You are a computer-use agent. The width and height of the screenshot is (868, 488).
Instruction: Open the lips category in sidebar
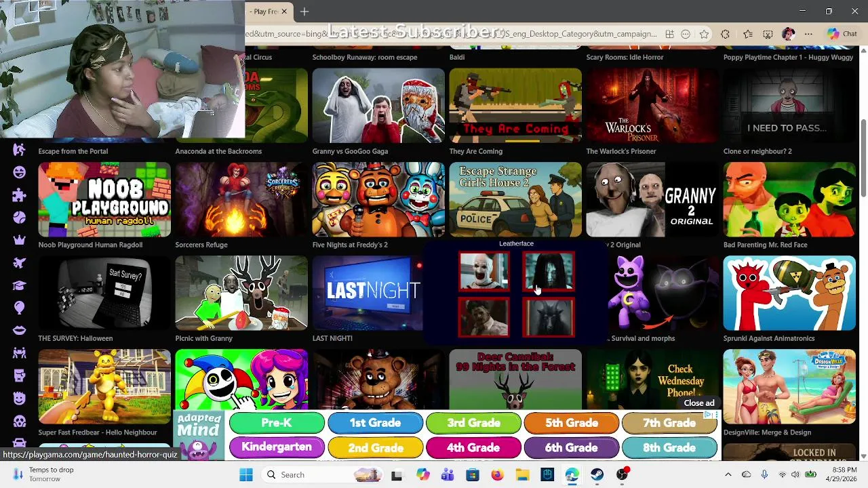19,330
